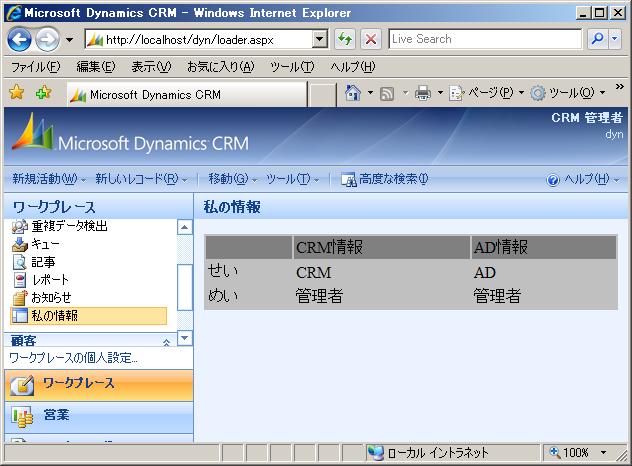Select the Microsoft Dynamics CRM browser tab
The image size is (632, 466).
pyautogui.click(x=187, y=95)
